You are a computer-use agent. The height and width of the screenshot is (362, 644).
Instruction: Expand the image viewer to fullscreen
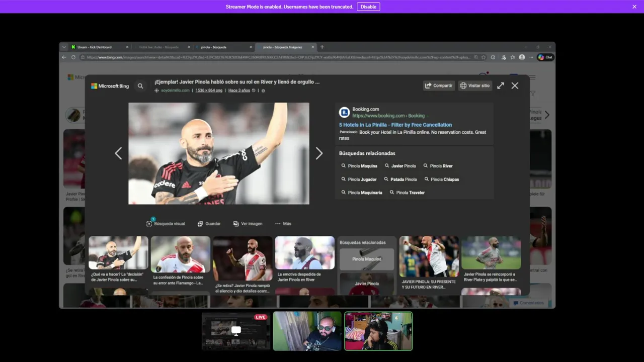[x=501, y=85]
